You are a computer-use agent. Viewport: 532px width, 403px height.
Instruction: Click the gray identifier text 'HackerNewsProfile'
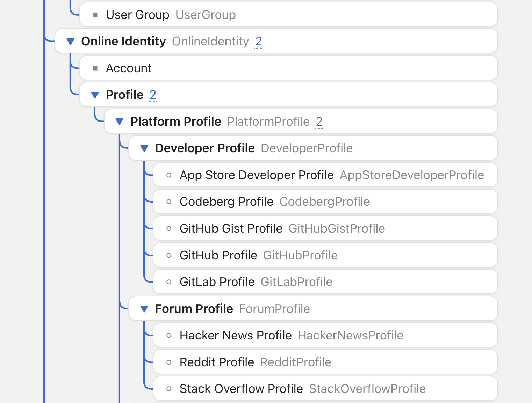[x=351, y=335]
